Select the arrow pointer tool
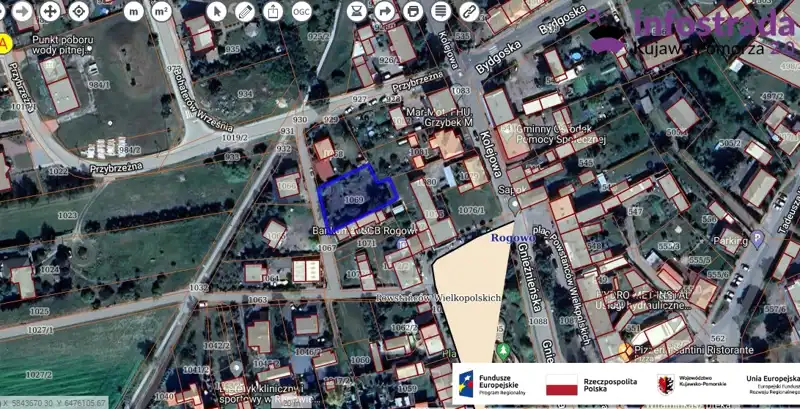The width and height of the screenshot is (800, 409). [x=217, y=12]
